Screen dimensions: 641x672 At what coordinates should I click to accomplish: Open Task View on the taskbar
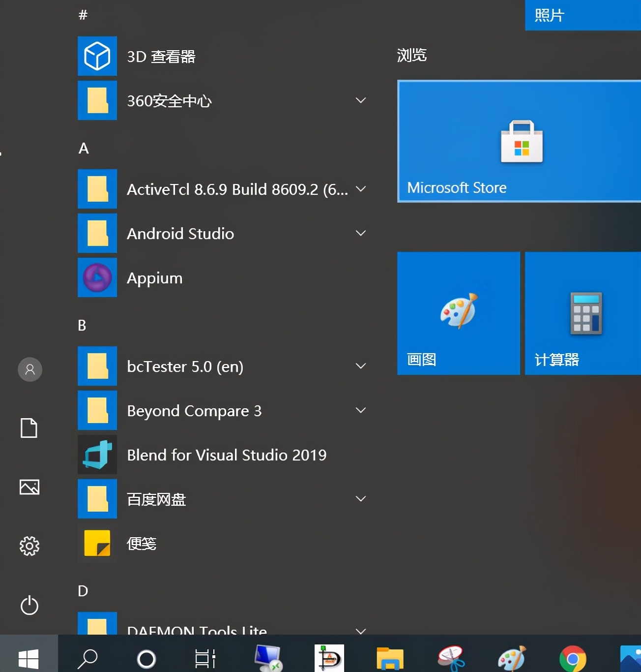click(205, 659)
